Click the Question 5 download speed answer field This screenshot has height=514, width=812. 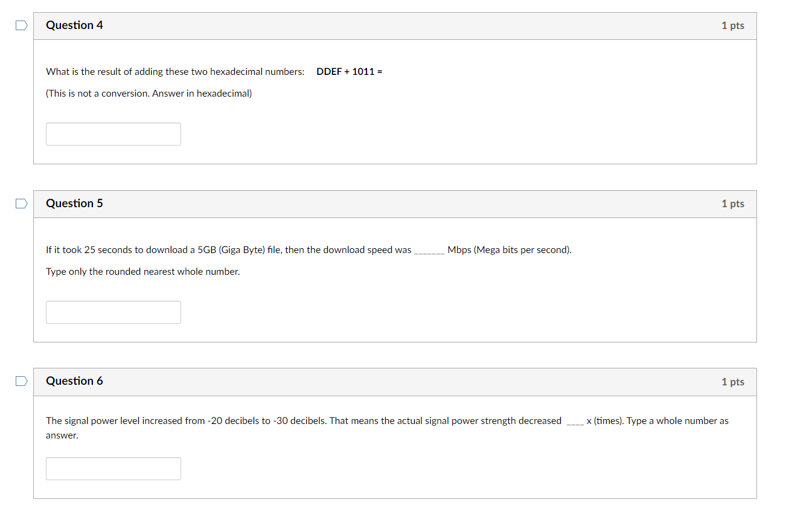point(113,312)
